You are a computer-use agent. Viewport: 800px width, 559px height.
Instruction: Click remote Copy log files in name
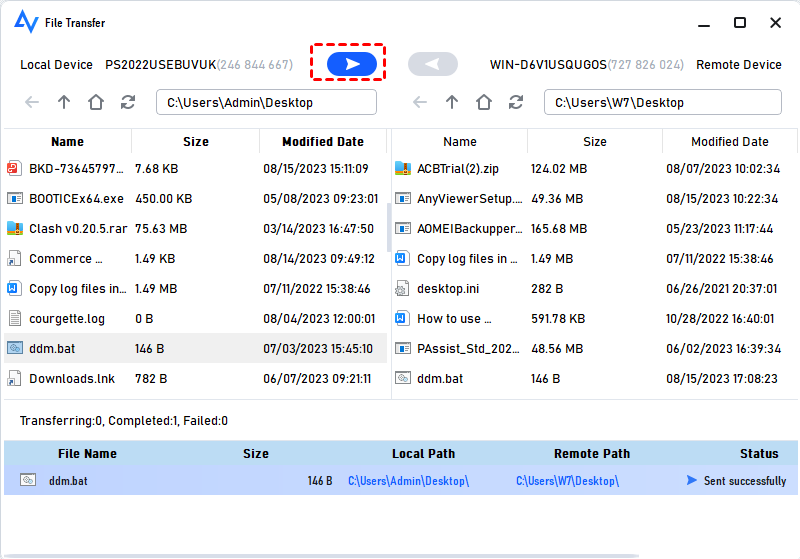click(467, 259)
